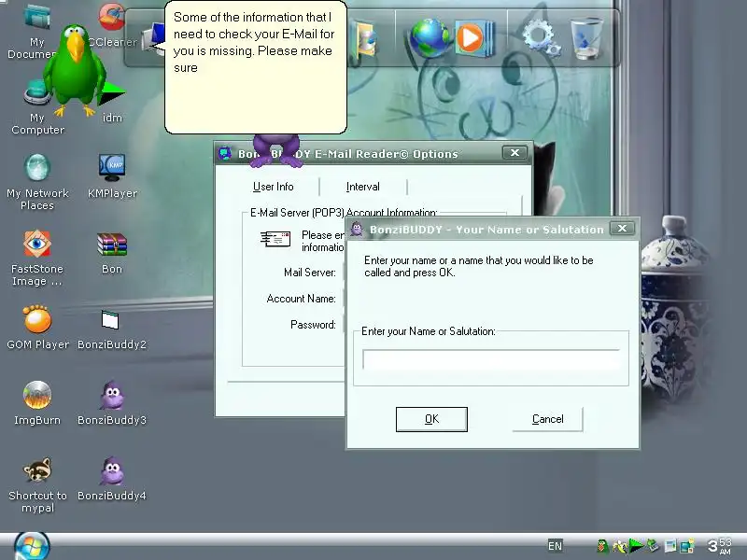Click the 'Mail Server:' label
This screenshot has width=747, height=560.
pos(310,273)
